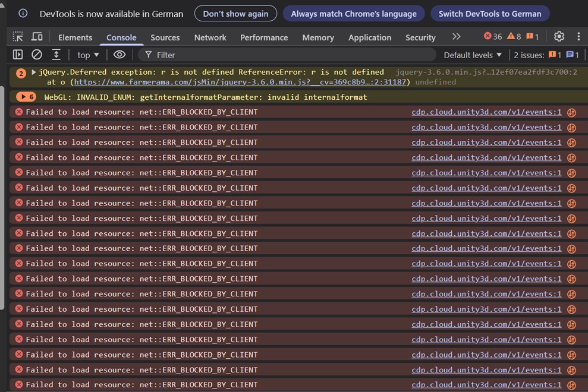This screenshot has width=588, height=392.
Task: Click the "DevTools is now available in German" text
Action: point(111,14)
